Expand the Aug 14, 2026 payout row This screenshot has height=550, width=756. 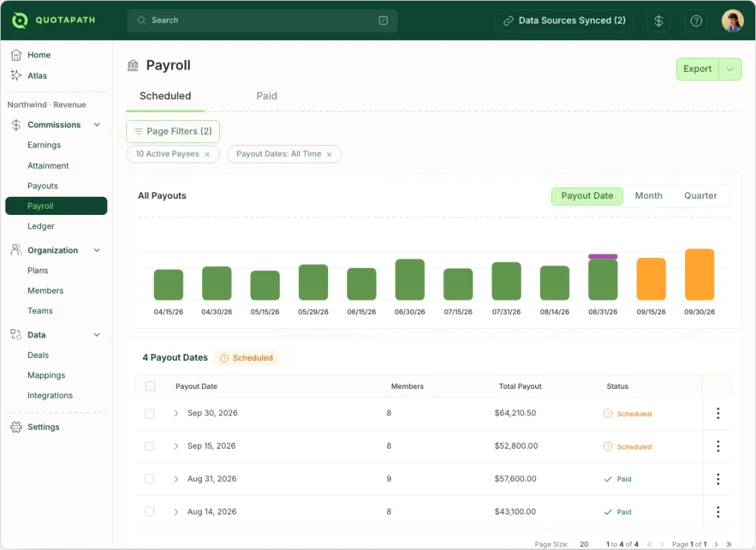(176, 512)
